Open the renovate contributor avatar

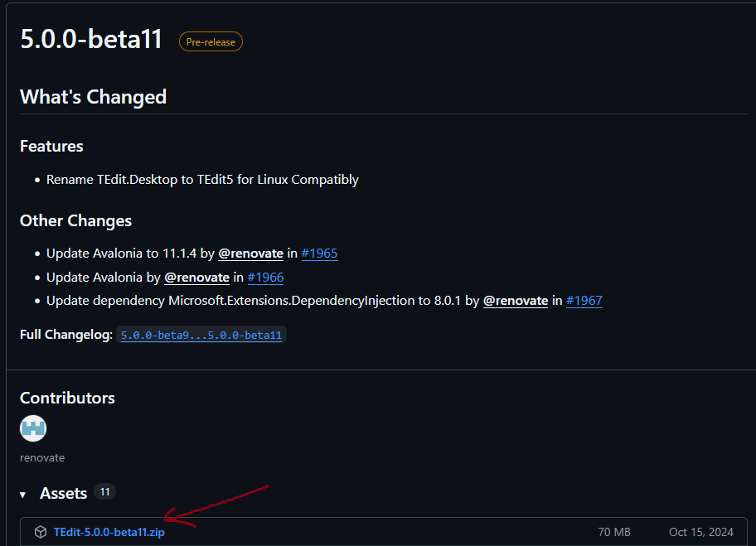(33, 428)
